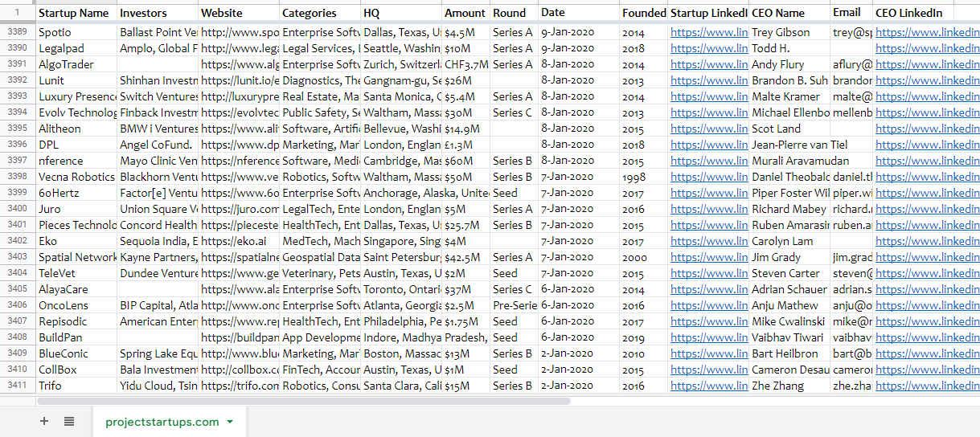This screenshot has height=437, width=980.
Task: Click CEO name Bart Heilbron
Action: (x=789, y=353)
